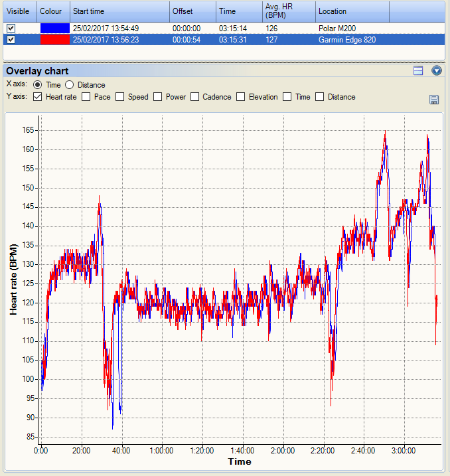Viewport: 450px width, 476px height.
Task: Enable the Speed Y axis checkbox
Action: (119, 97)
